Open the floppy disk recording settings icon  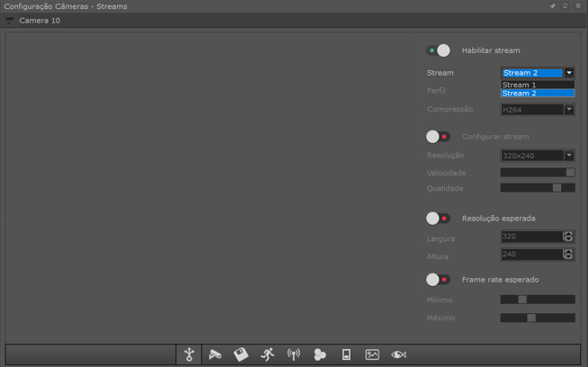click(241, 354)
